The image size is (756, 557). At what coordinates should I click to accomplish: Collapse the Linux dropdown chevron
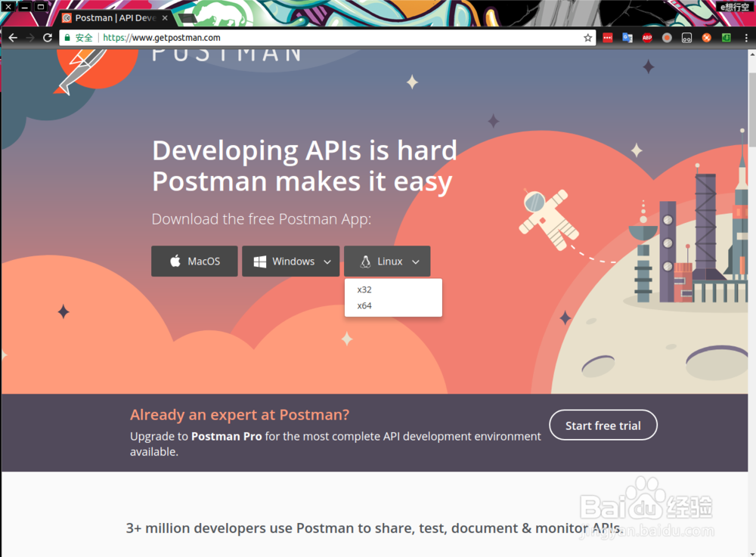coord(416,261)
